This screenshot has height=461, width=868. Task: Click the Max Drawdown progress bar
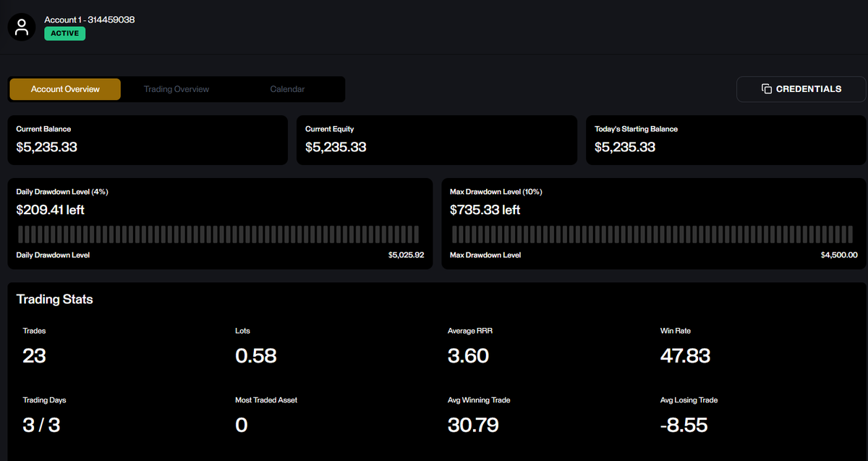(x=652, y=234)
